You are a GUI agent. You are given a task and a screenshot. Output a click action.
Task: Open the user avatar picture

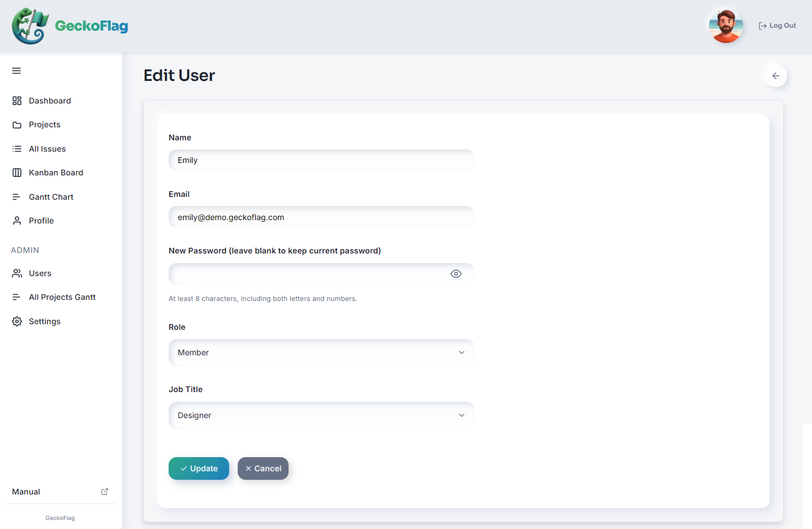[x=725, y=26]
